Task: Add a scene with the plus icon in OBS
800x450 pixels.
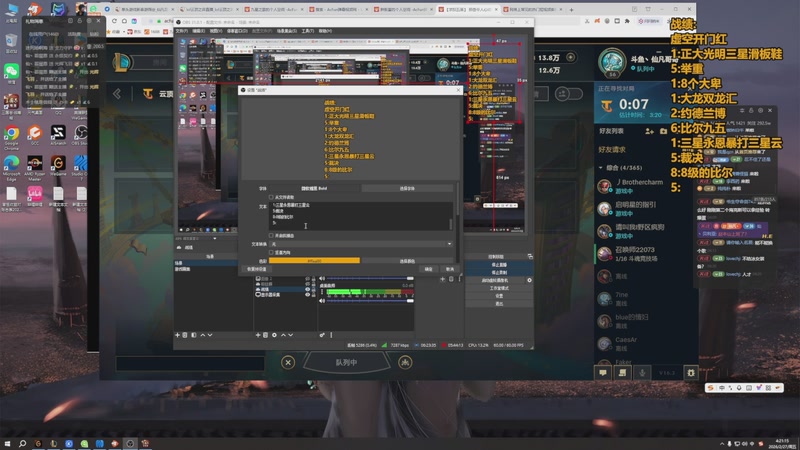Action: (177, 335)
